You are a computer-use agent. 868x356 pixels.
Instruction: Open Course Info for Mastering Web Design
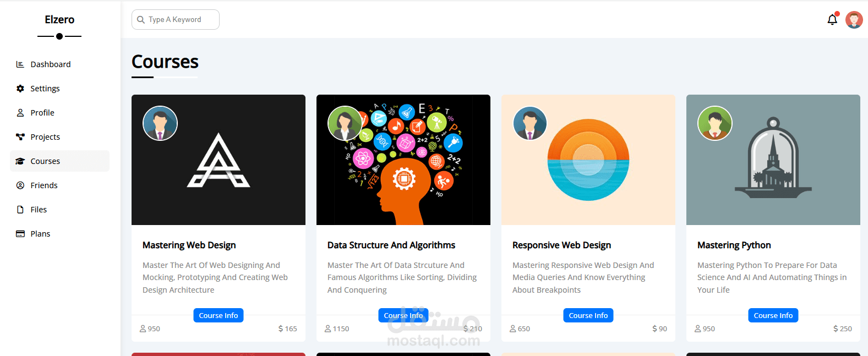coord(219,315)
